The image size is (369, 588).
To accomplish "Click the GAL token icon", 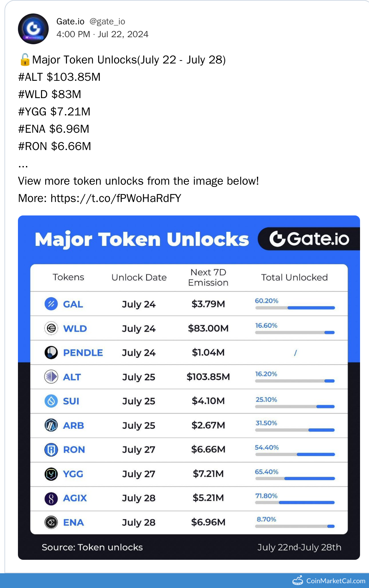I will [x=51, y=304].
